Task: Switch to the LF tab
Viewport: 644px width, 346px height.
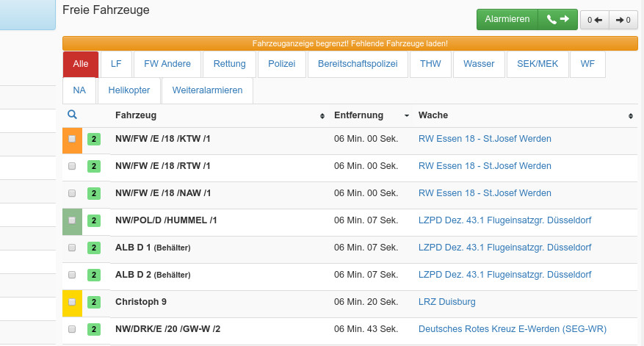Action: point(116,64)
